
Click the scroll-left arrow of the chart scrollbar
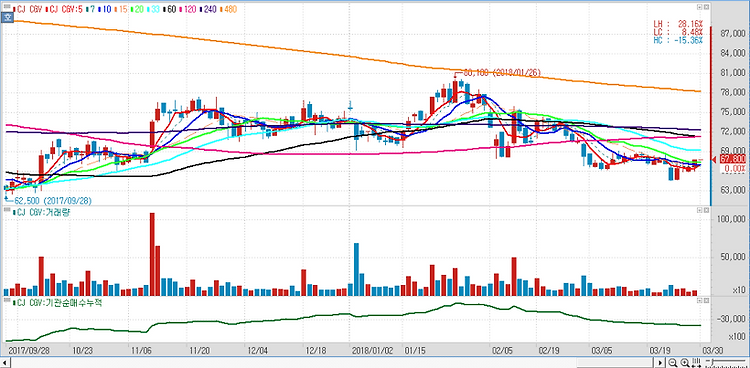(5, 363)
